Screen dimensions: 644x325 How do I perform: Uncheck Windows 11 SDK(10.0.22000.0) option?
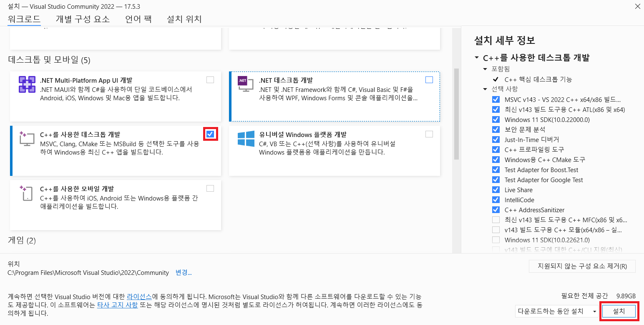pos(496,119)
